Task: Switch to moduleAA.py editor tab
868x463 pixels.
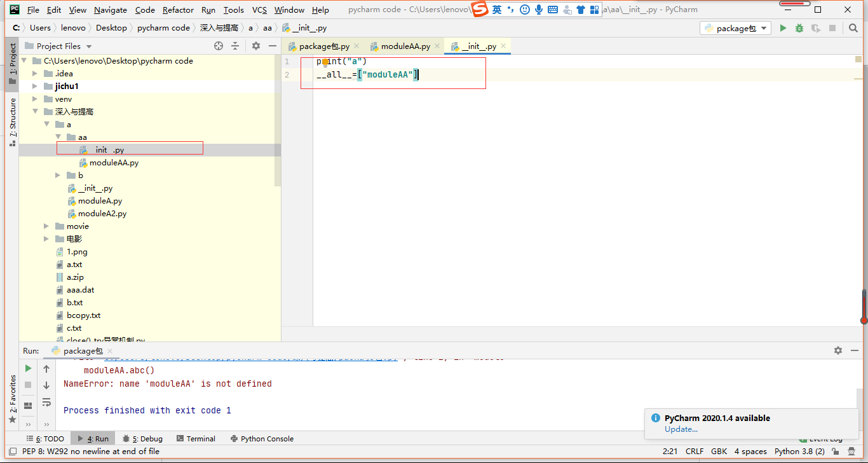Action: click(x=405, y=46)
